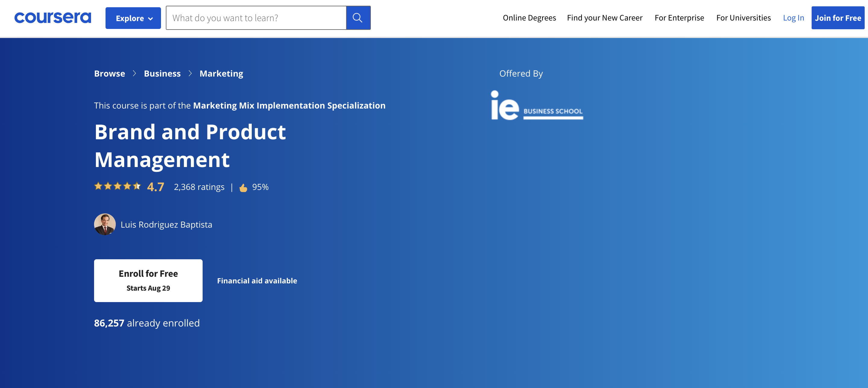Click the search magnifier icon

358,18
